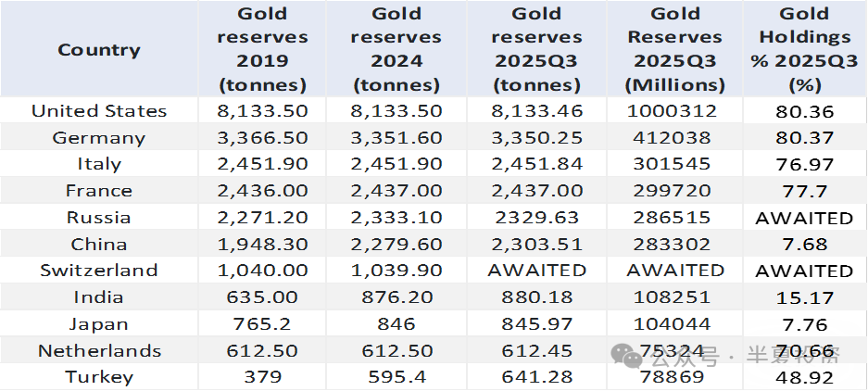The image size is (868, 391).
Task: Click the United States 1000312 millions value
Action: click(x=674, y=111)
